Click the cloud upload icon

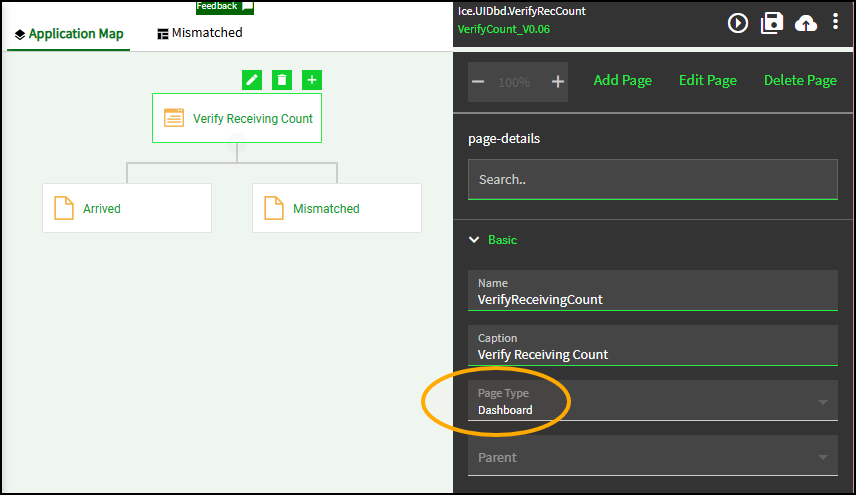pyautogui.click(x=806, y=23)
